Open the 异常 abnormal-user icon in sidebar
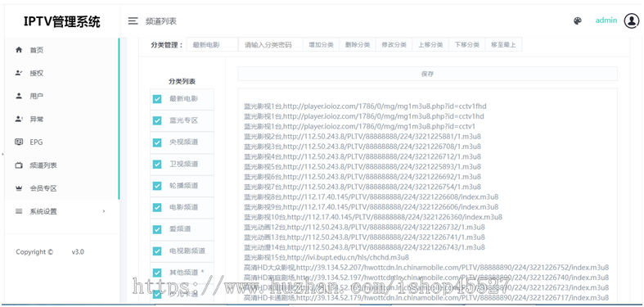Screen dimensions: 644x307 (19, 119)
